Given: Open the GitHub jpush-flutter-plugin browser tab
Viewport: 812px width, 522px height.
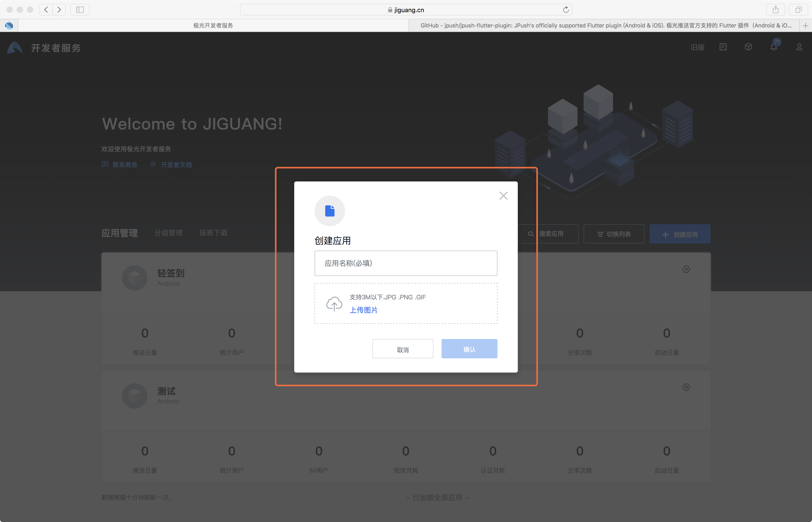Looking at the screenshot, I should (x=606, y=25).
